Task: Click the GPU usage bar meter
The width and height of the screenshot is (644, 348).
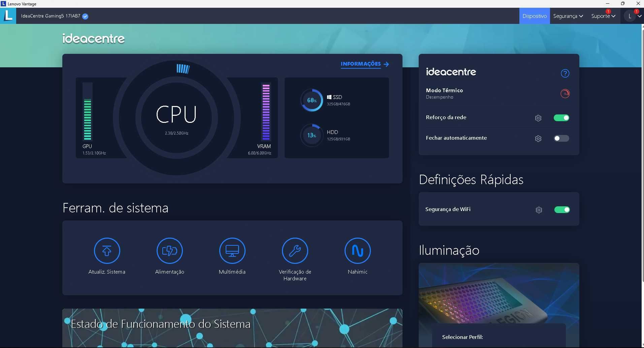Action: point(88,111)
